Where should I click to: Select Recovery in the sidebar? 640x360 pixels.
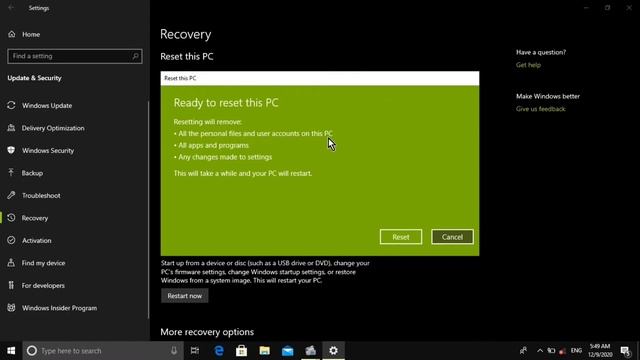point(35,218)
